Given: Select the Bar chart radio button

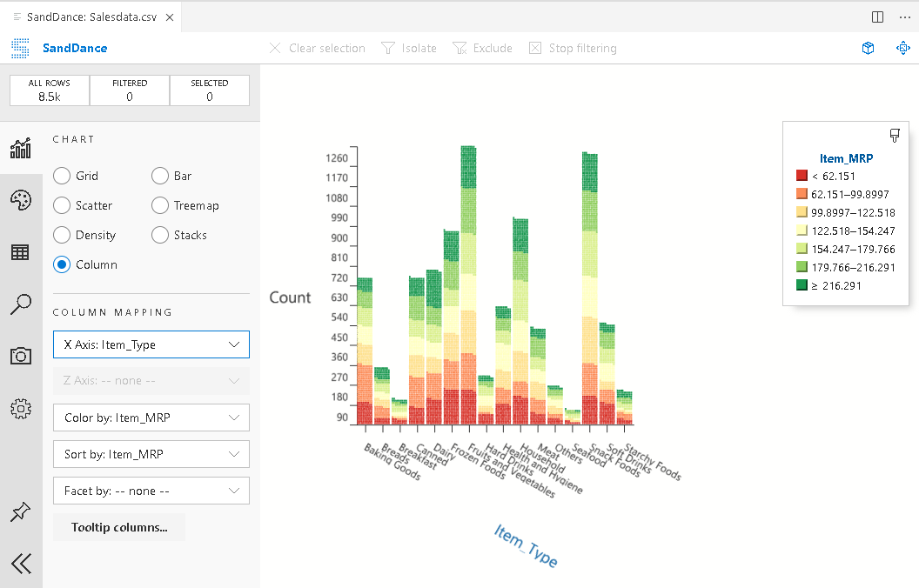Looking at the screenshot, I should tap(160, 176).
